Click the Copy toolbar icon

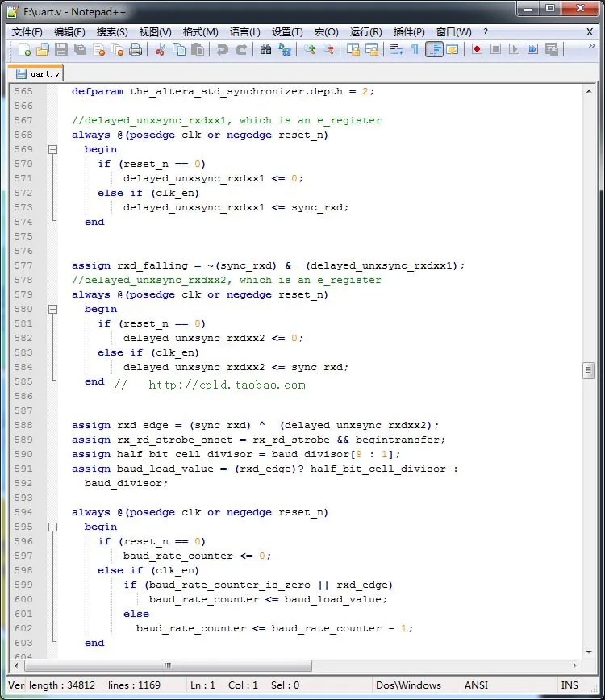pos(178,49)
